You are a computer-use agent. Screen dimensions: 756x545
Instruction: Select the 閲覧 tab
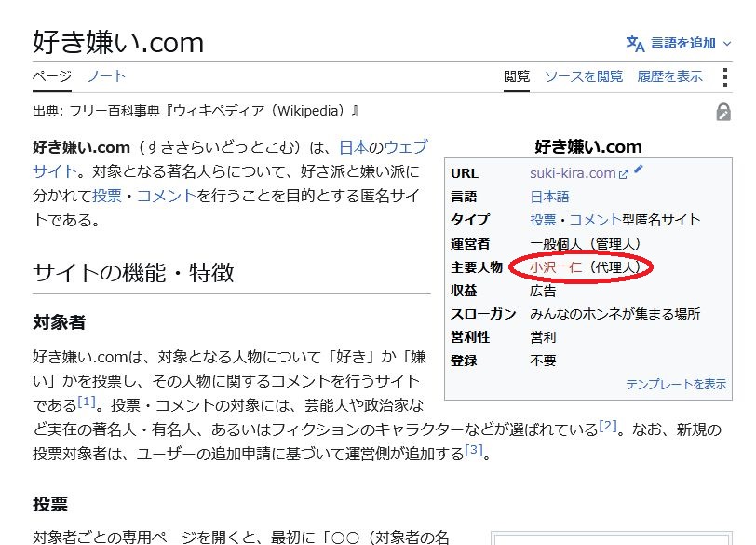(517, 76)
